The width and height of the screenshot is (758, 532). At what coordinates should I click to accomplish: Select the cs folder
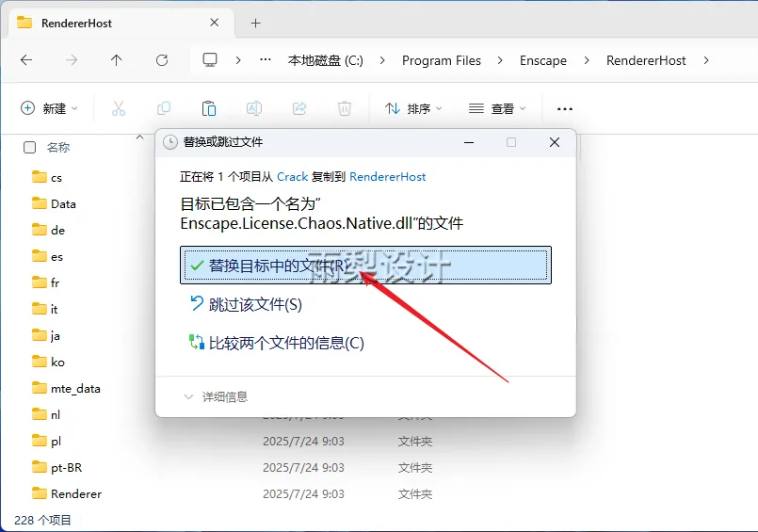click(x=47, y=177)
